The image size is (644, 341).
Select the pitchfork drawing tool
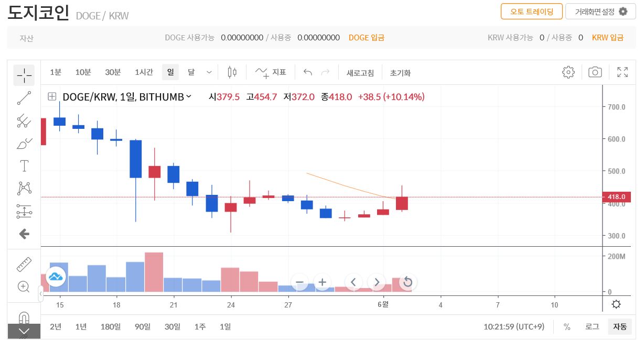24,121
